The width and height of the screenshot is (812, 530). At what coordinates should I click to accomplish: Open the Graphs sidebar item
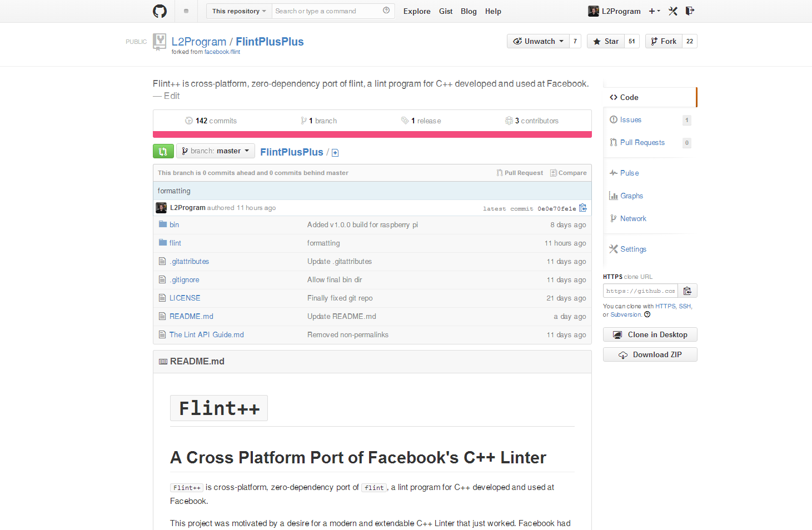631,196
